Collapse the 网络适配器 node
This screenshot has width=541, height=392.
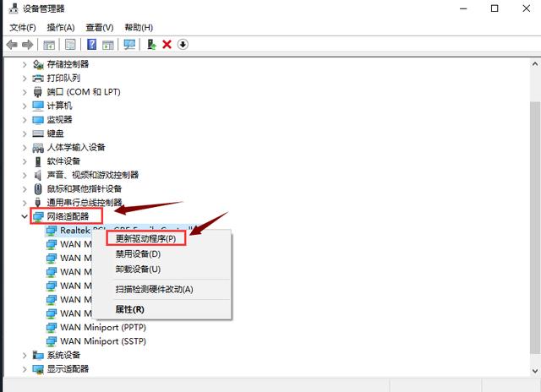(25, 216)
